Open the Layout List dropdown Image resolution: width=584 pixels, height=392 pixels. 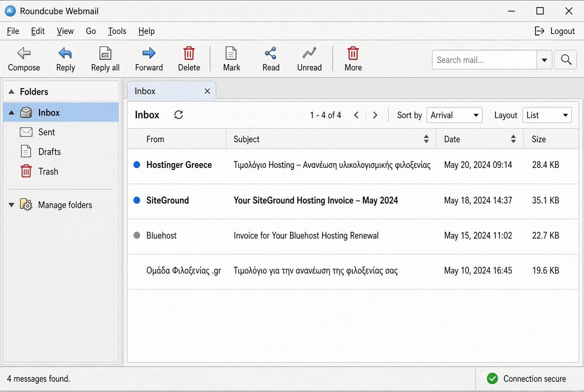point(547,115)
